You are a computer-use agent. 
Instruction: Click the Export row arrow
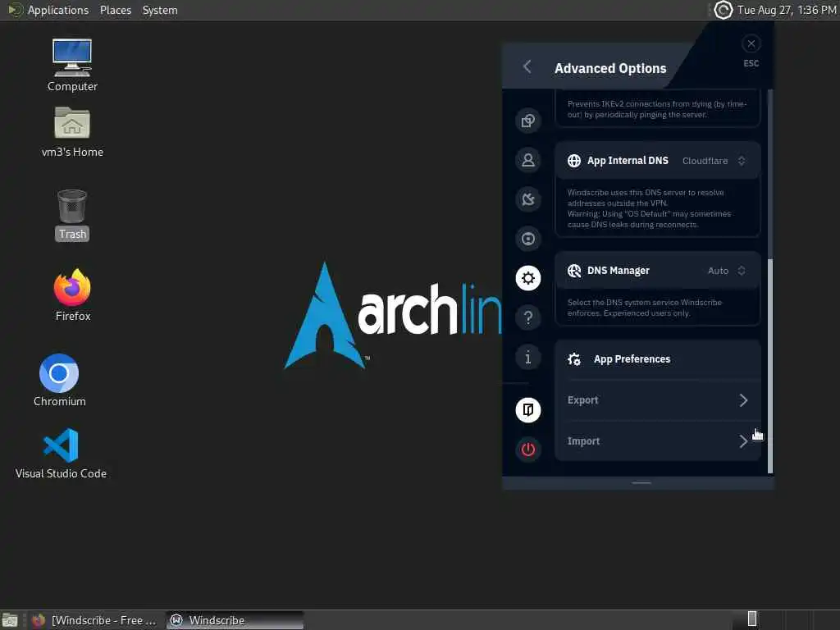click(743, 400)
